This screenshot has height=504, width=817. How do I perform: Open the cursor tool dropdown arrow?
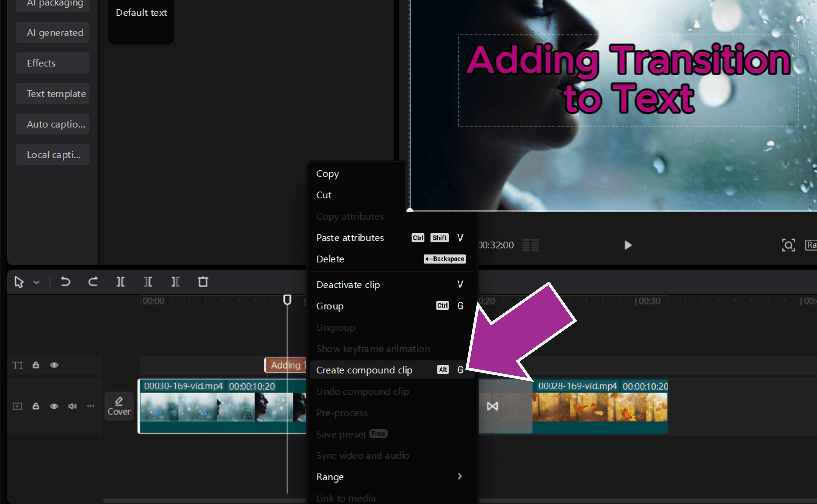point(37,282)
